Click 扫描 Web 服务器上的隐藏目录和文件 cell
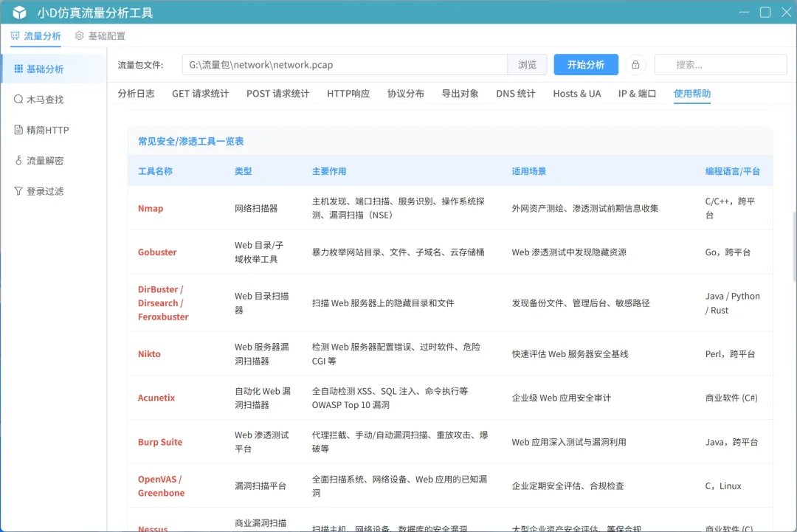Viewport: 797px width, 532px height. click(x=383, y=303)
